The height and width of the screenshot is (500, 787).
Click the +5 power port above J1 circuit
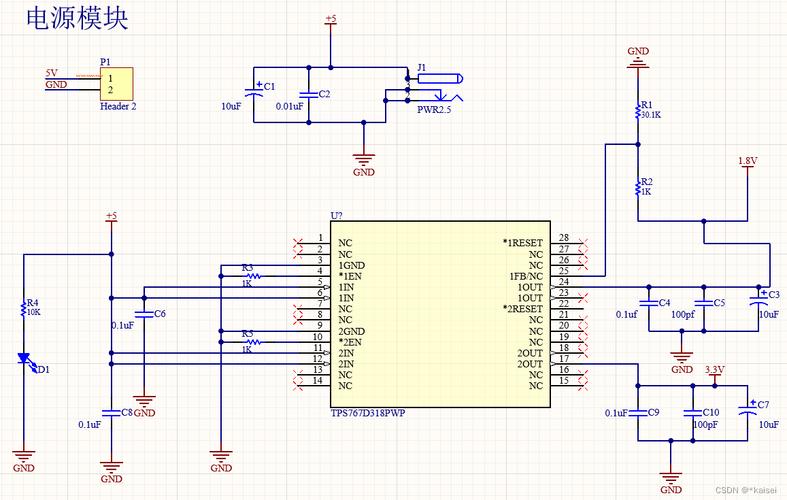331,21
